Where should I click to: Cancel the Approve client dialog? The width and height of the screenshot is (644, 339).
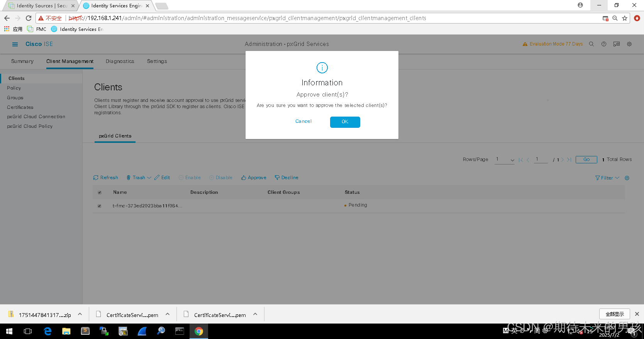(x=303, y=121)
